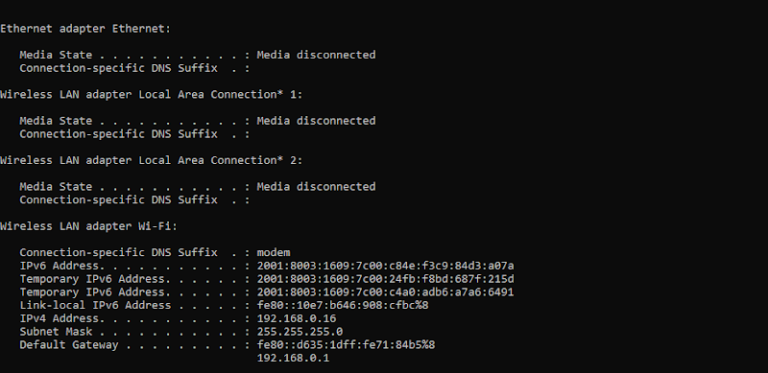Click the Link-local IPv6 Address value
This screenshot has height=373, width=768.
coord(342,305)
